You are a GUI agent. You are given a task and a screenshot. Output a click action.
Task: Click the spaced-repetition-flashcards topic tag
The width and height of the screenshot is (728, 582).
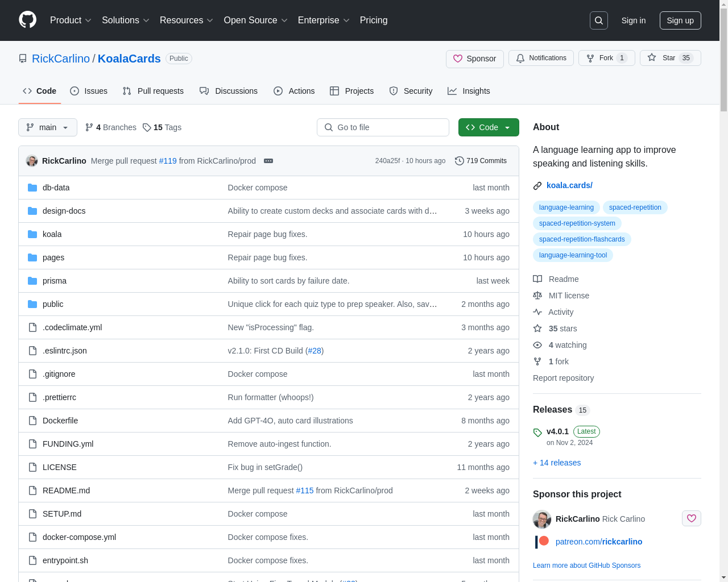582,239
